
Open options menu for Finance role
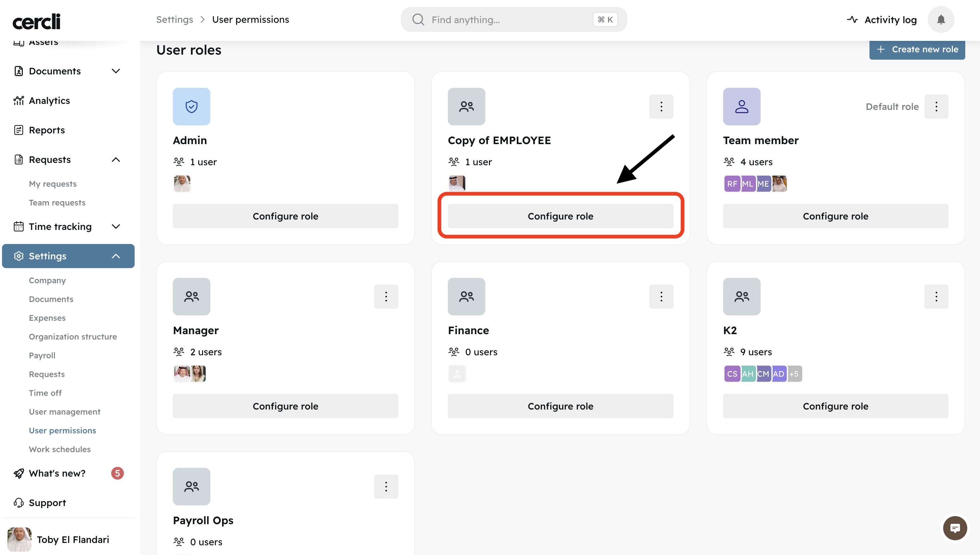click(x=661, y=297)
